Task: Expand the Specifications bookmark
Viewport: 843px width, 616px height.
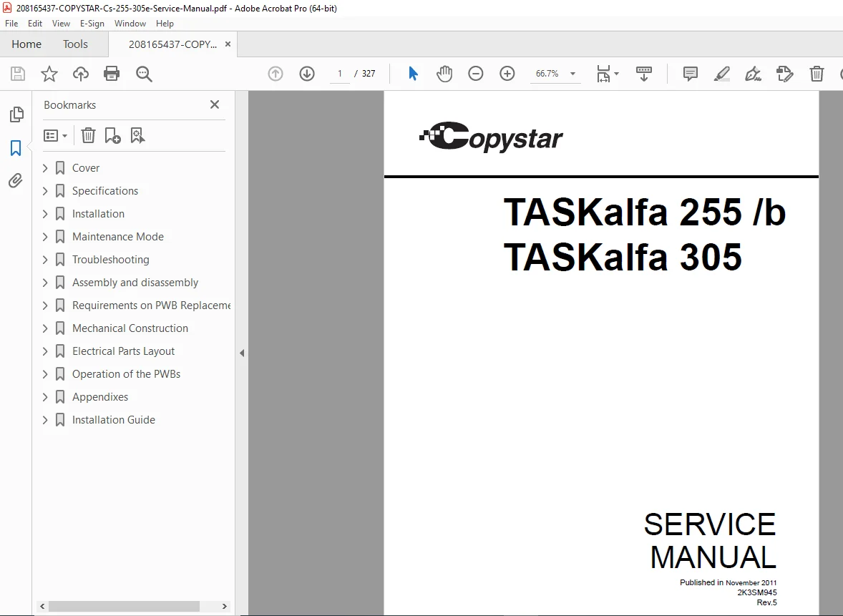Action: (x=45, y=191)
